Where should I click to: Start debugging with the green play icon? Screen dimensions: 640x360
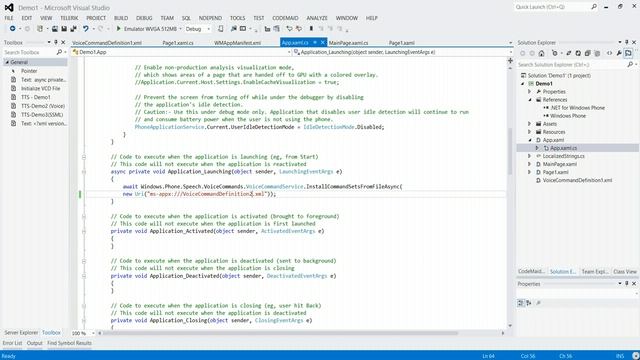pyautogui.click(x=118, y=29)
